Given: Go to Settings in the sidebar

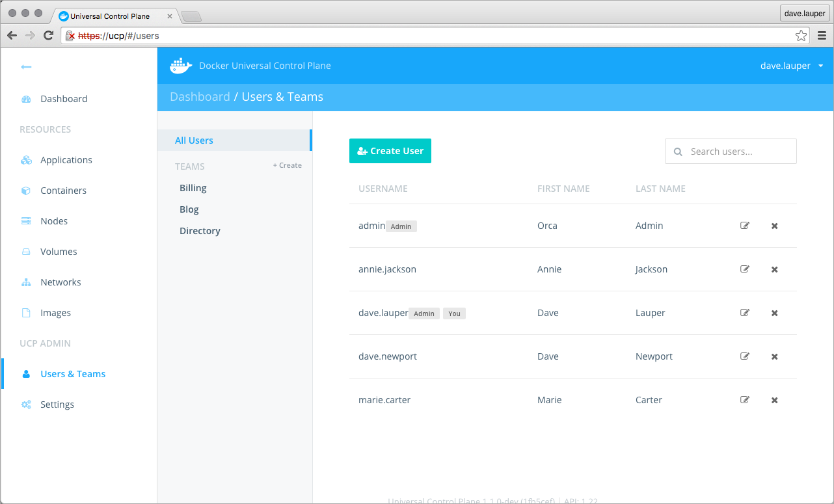Looking at the screenshot, I should click(57, 405).
